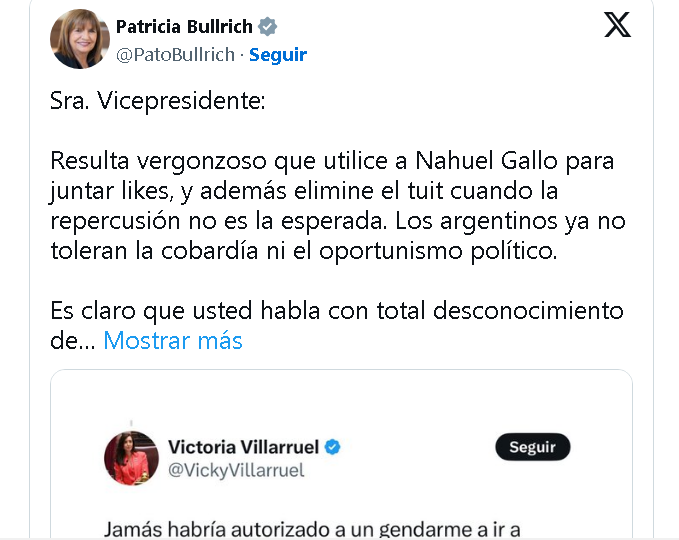Expand the tweet with Mostrar más

[173, 340]
